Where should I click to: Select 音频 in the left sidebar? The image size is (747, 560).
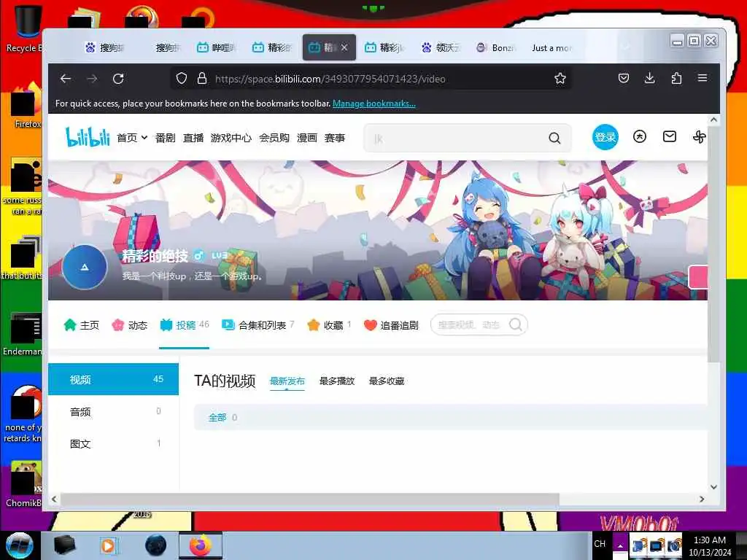[113, 411]
